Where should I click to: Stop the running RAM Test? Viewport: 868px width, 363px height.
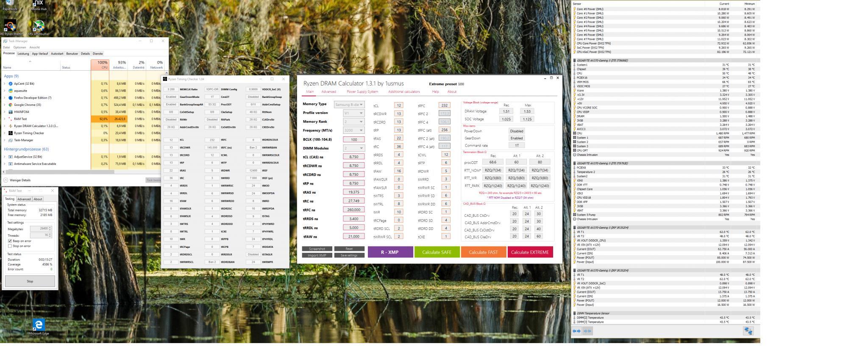30,281
